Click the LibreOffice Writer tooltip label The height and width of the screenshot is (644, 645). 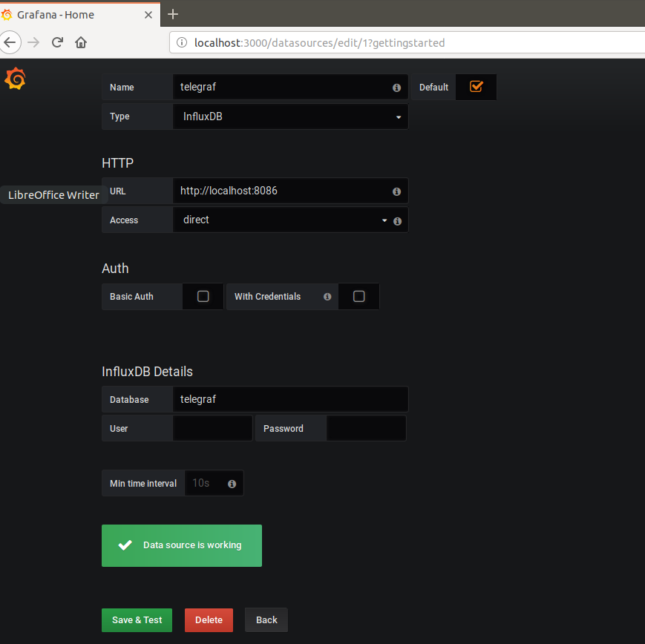click(53, 195)
